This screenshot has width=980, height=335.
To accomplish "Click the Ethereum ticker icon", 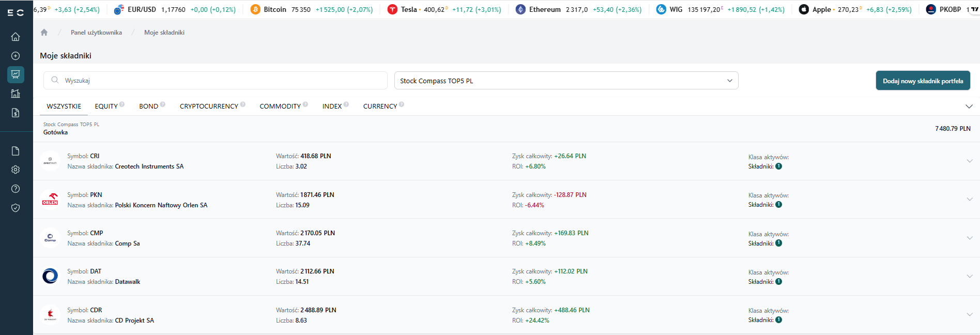I will [x=520, y=9].
